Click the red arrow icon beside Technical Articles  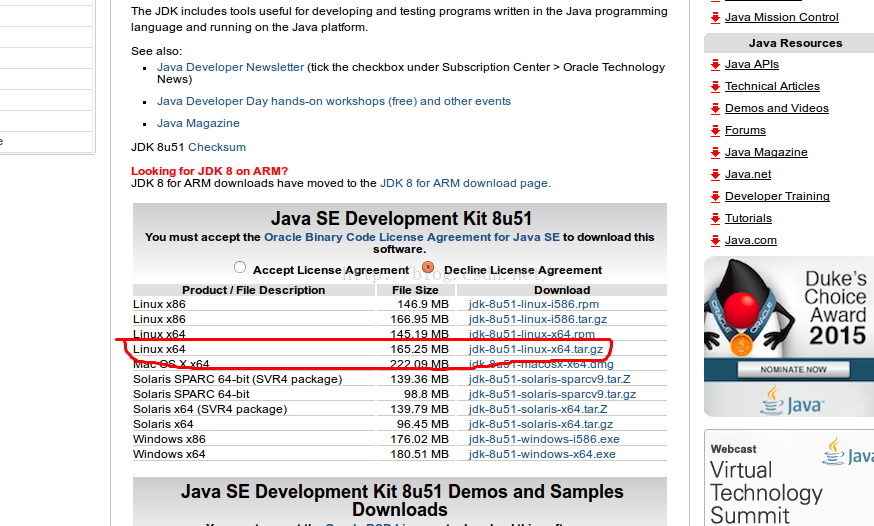715,86
